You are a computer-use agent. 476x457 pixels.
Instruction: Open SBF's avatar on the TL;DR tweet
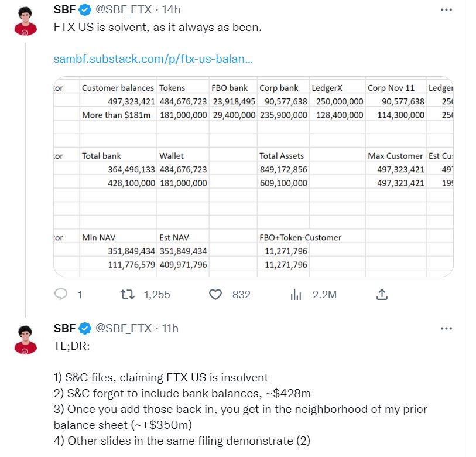[25, 340]
